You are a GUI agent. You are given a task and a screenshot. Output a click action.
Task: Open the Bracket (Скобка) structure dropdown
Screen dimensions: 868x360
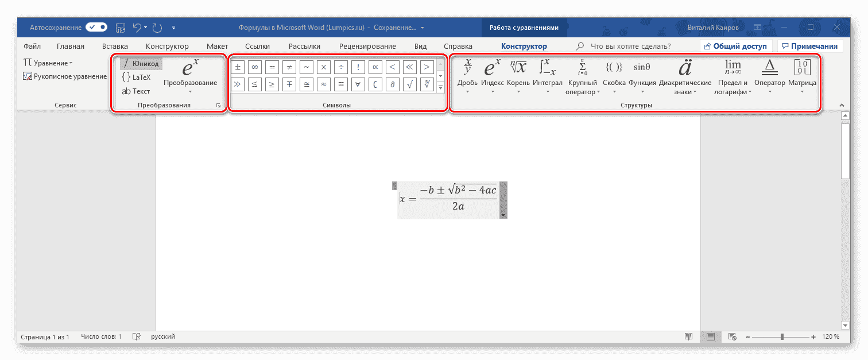pyautogui.click(x=614, y=76)
